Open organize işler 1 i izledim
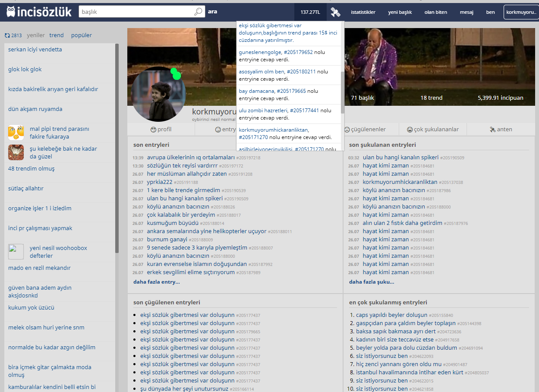Viewport: 539px width, 392px height. point(40,209)
